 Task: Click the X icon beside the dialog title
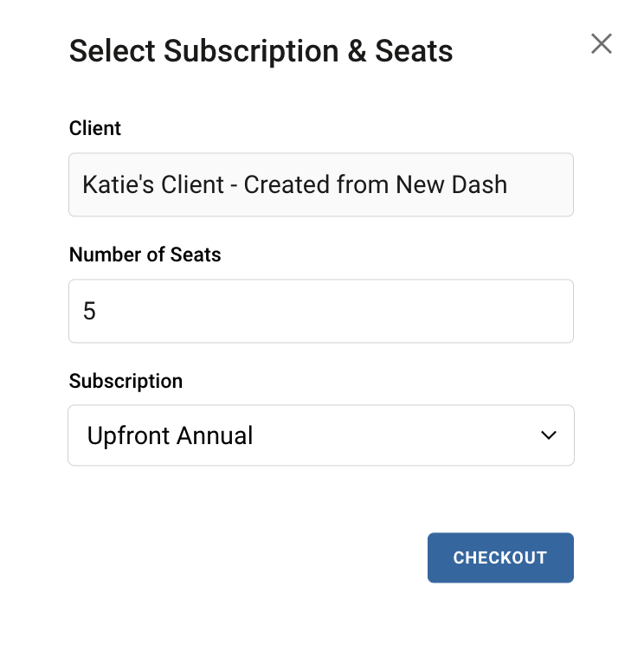602,44
